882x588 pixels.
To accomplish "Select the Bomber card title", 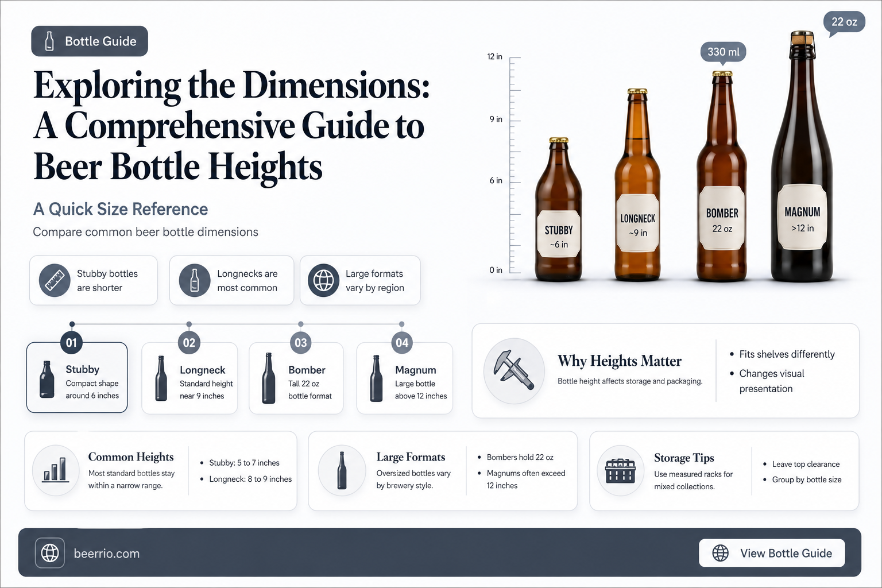I will (307, 370).
